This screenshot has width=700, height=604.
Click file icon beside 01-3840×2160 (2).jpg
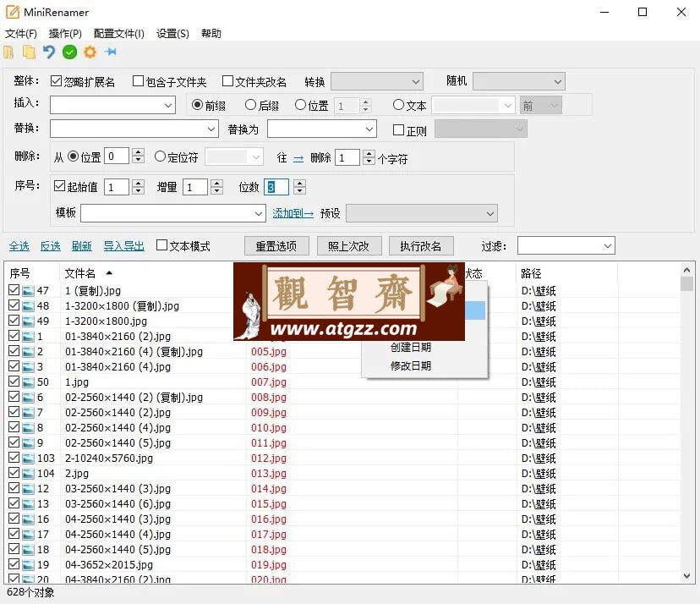click(28, 337)
